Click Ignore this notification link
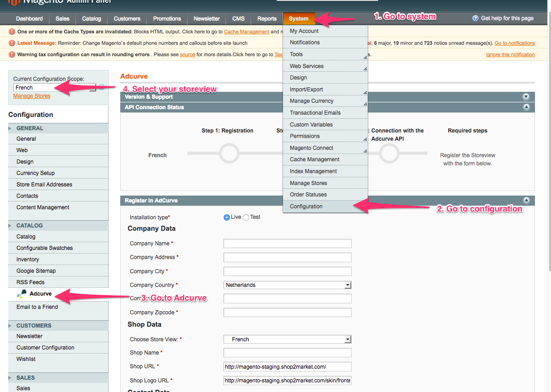 click(510, 54)
